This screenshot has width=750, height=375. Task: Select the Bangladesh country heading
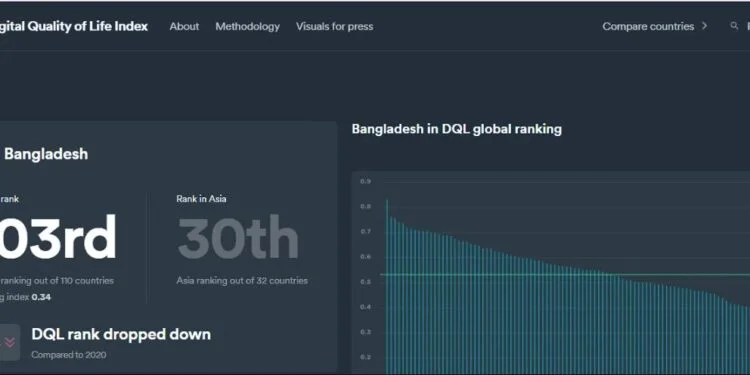pyautogui.click(x=46, y=154)
